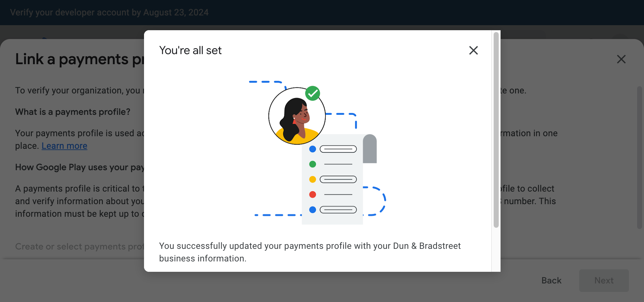Click the dashed blue path around the avatar
644x302 pixels.
[x=266, y=81]
